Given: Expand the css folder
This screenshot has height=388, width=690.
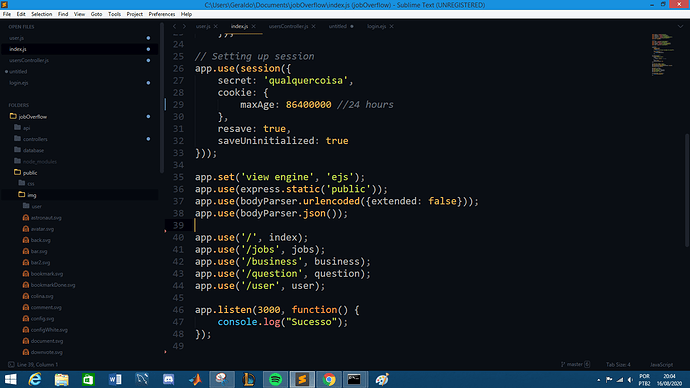Looking at the screenshot, I should pyautogui.click(x=22, y=183).
